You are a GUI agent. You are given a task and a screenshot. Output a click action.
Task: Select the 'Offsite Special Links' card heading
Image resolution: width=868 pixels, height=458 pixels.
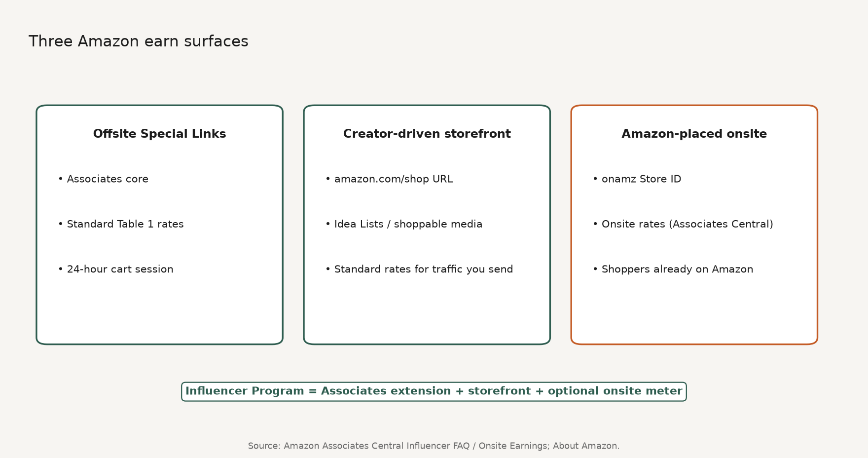(159, 134)
